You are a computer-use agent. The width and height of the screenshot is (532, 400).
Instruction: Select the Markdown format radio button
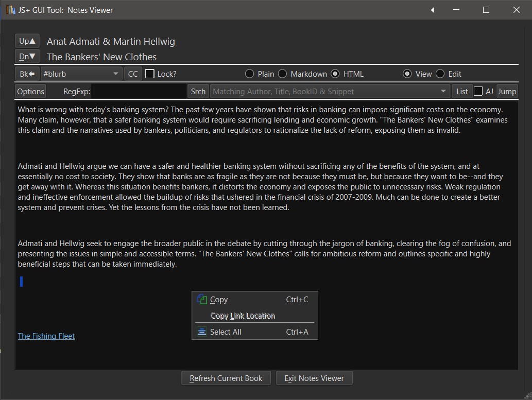[282, 74]
